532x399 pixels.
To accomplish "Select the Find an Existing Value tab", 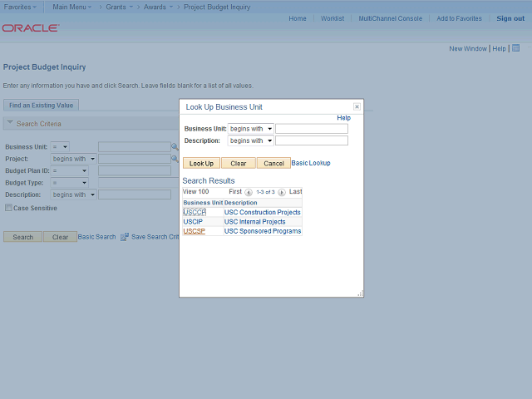I will pyautogui.click(x=41, y=106).
